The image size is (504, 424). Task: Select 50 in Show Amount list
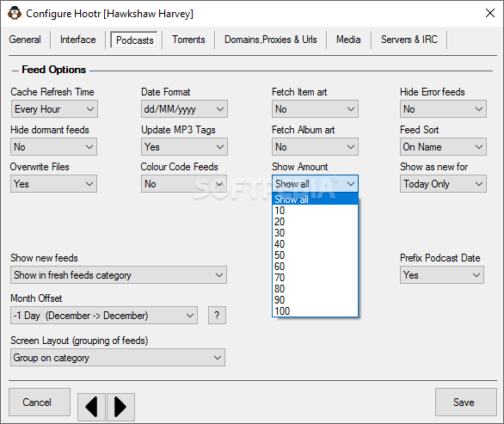[315, 255]
